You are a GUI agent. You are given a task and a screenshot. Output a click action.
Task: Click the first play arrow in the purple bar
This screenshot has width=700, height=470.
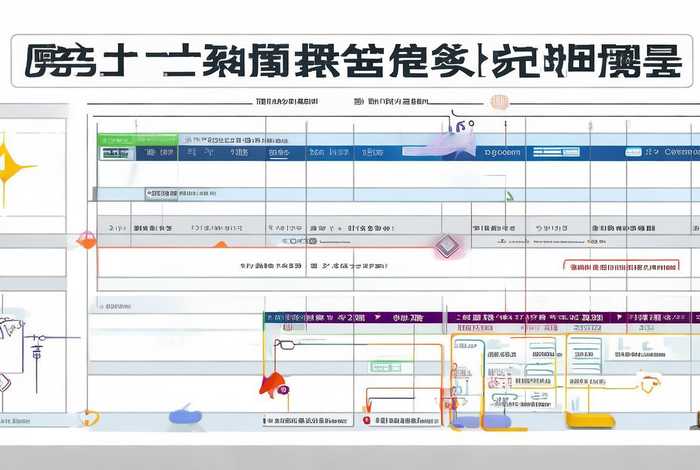click(378, 317)
